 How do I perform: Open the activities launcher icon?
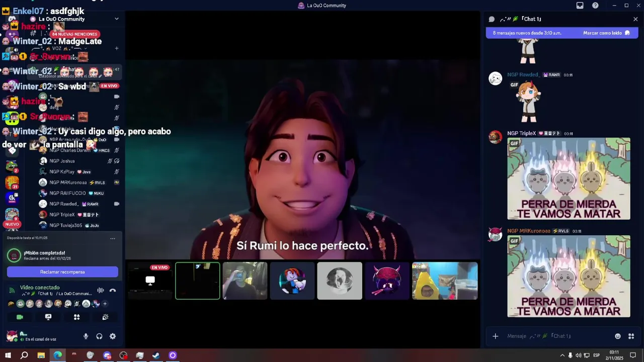pos(76,317)
